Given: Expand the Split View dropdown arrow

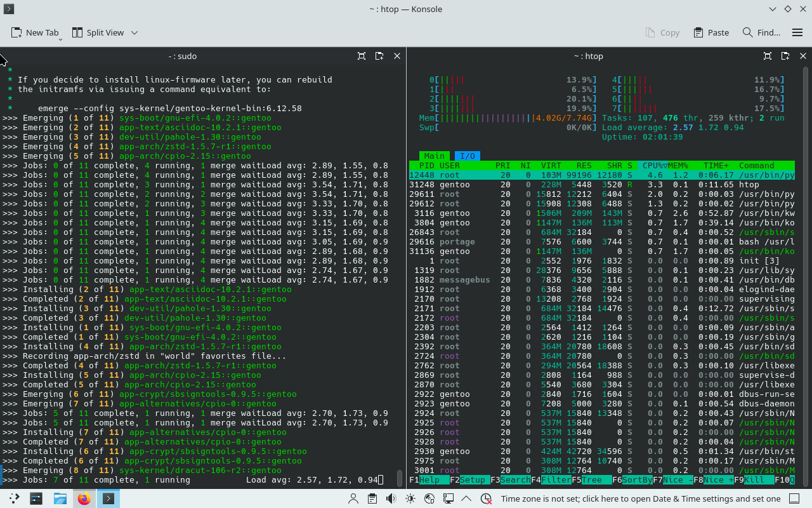Looking at the screenshot, I should [134, 32].
